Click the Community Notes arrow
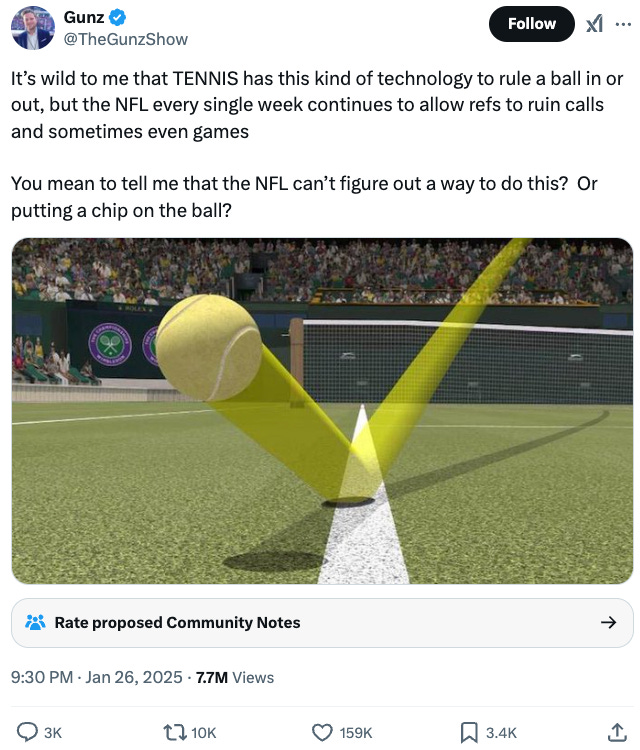The image size is (640, 750). coord(608,622)
